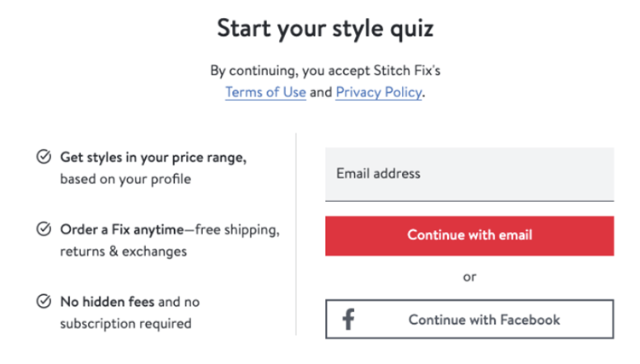Click the Start your style quiz heading
Viewport: 640px width, 364px height.
click(x=325, y=28)
